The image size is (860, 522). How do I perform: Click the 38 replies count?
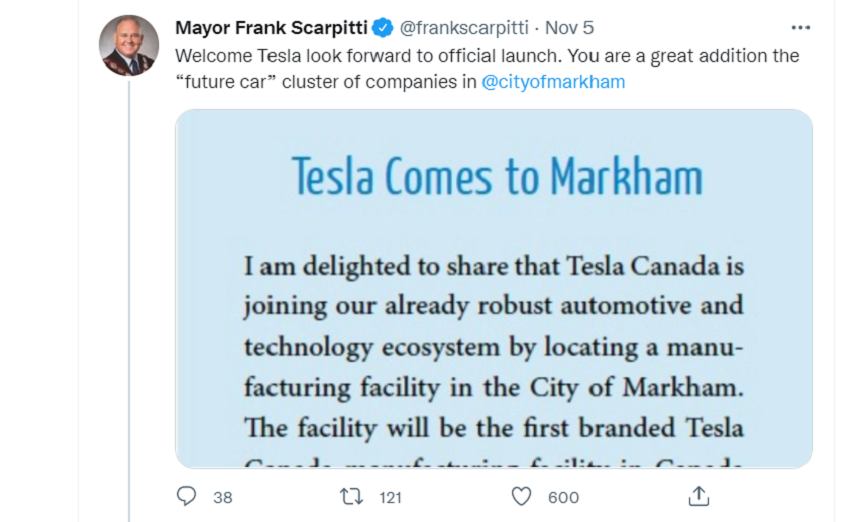click(223, 497)
